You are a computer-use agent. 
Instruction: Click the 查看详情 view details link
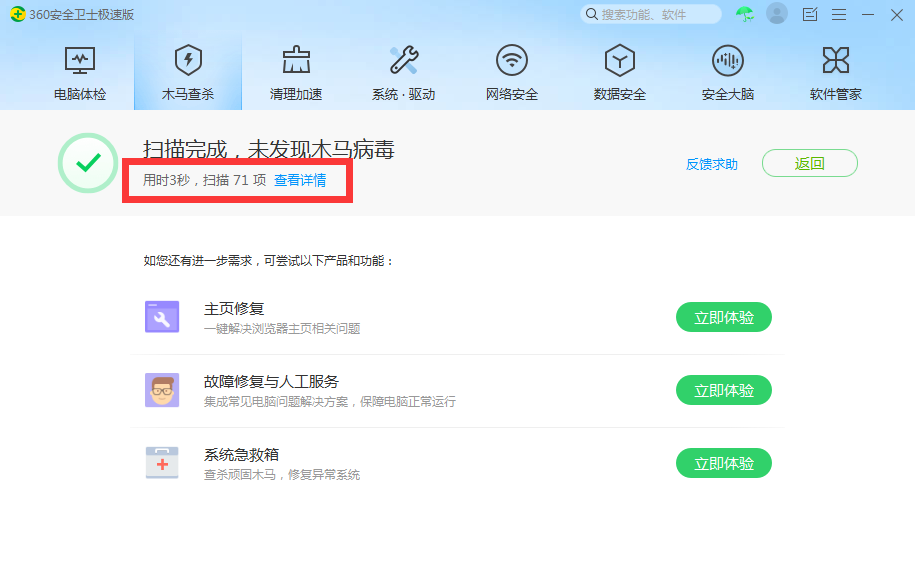(300, 180)
